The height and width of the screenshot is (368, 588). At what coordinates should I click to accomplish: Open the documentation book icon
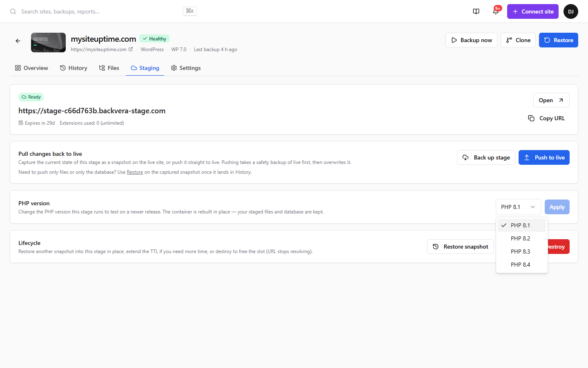coord(476,11)
